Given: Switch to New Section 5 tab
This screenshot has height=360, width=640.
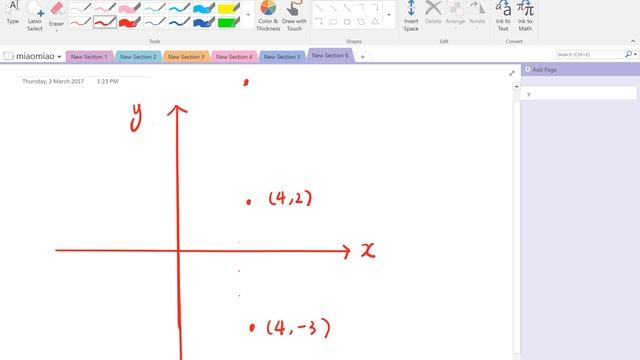Looking at the screenshot, I should [282, 57].
